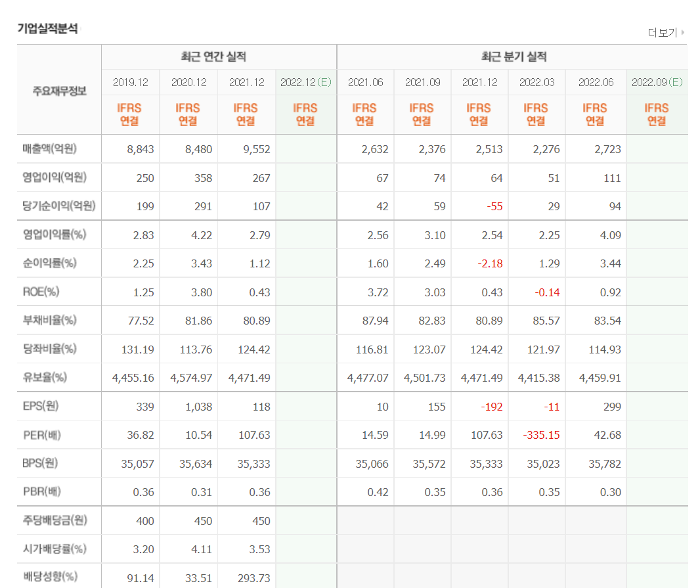Click the 2021.06 column header
The height and width of the screenshot is (588, 700).
(x=366, y=82)
